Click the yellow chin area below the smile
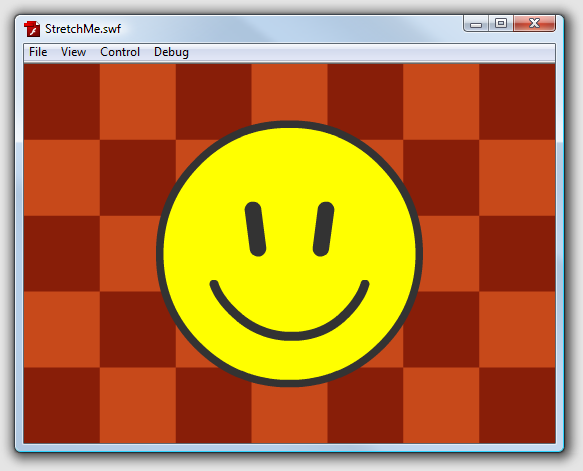The image size is (583, 471). [x=289, y=360]
